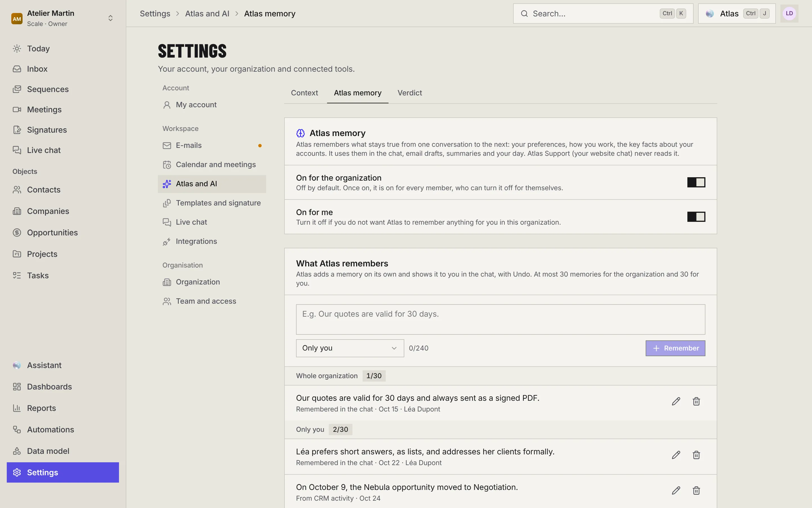Open Dashboards
This screenshot has height=508, width=812.
click(63, 387)
